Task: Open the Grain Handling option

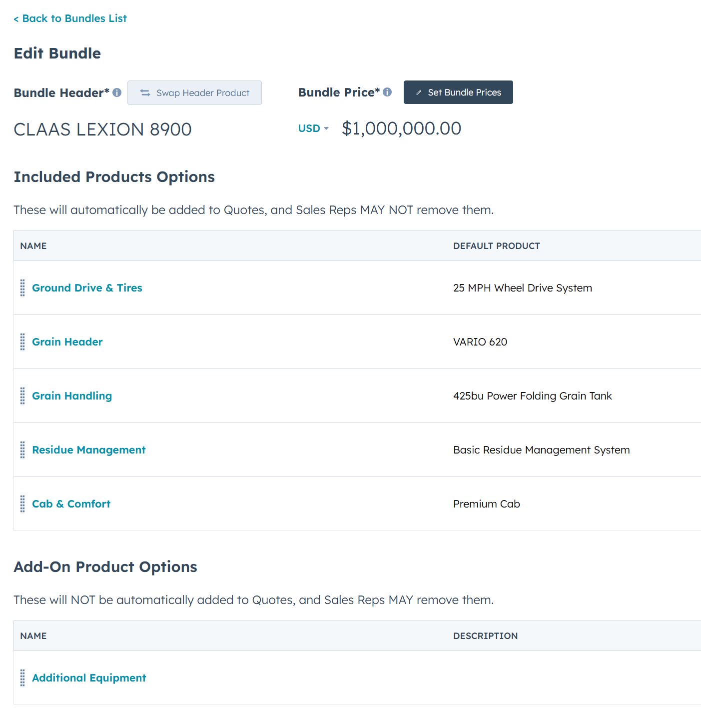Action: click(x=72, y=395)
